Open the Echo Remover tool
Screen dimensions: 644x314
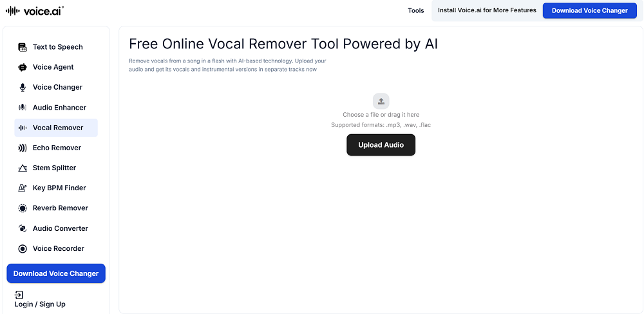pyautogui.click(x=56, y=148)
